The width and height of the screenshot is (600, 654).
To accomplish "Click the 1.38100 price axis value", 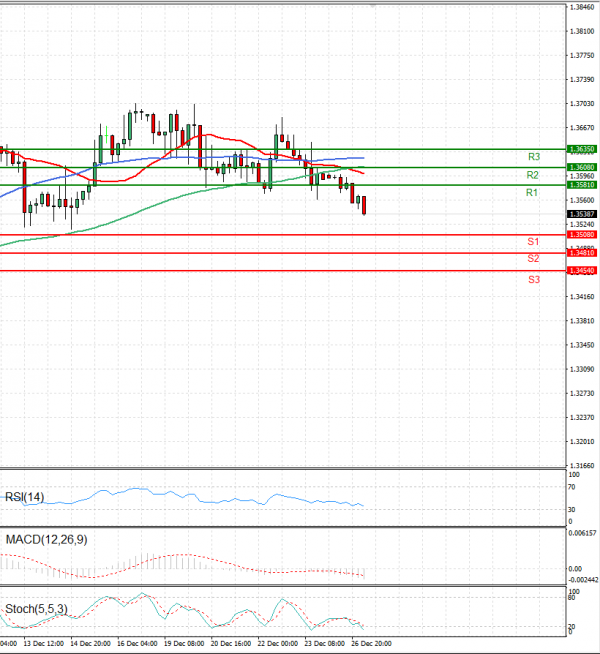I will click(582, 31).
